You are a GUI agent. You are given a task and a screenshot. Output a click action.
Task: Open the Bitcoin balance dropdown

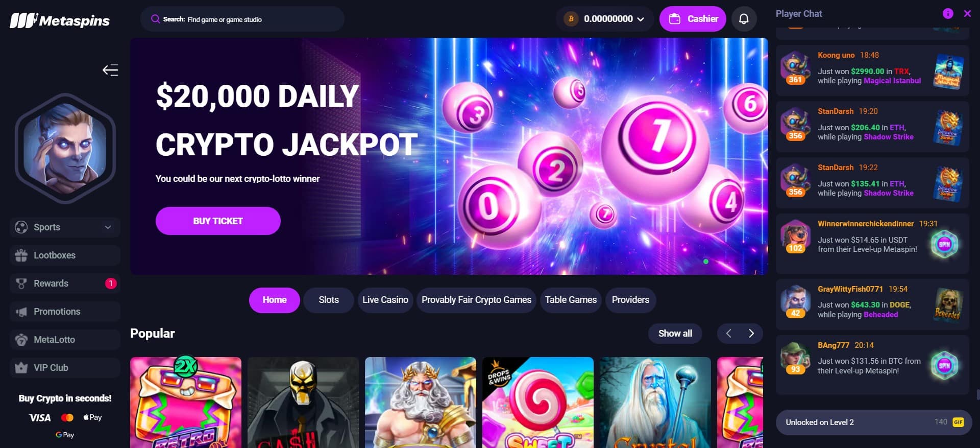click(x=604, y=19)
